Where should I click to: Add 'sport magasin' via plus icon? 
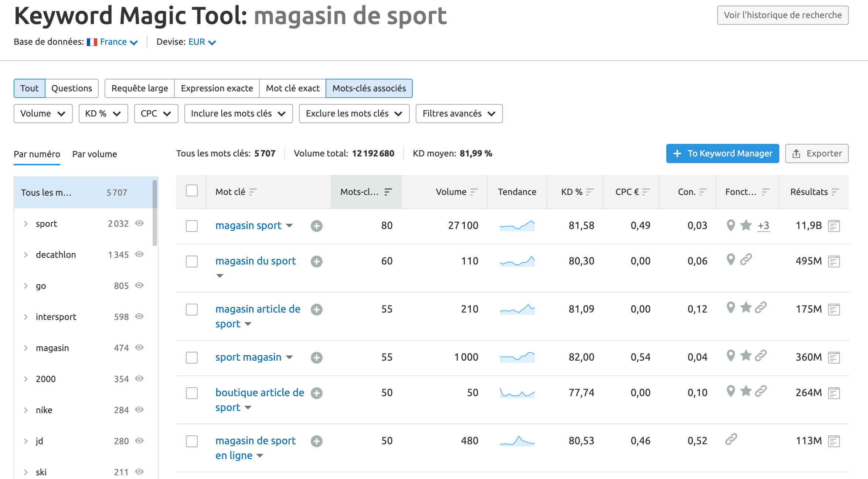pos(316,358)
